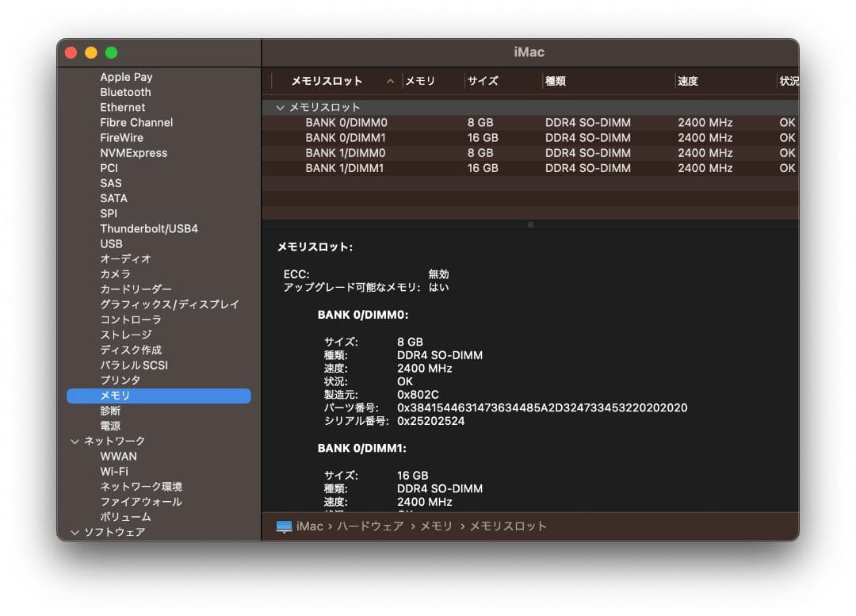Select Wi-Fi under ネットワーク

[x=117, y=472]
